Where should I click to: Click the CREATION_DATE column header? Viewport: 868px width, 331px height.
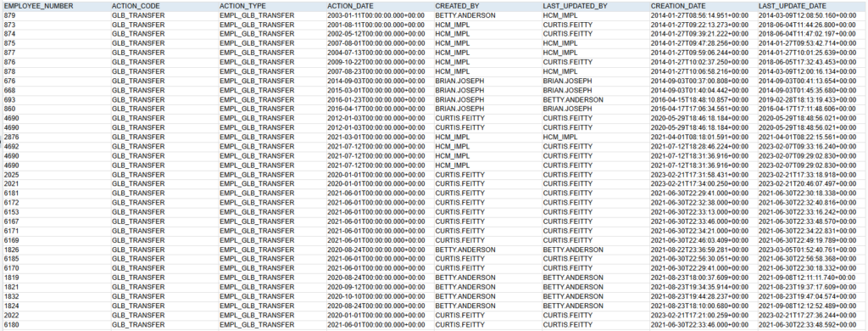pos(703,6)
